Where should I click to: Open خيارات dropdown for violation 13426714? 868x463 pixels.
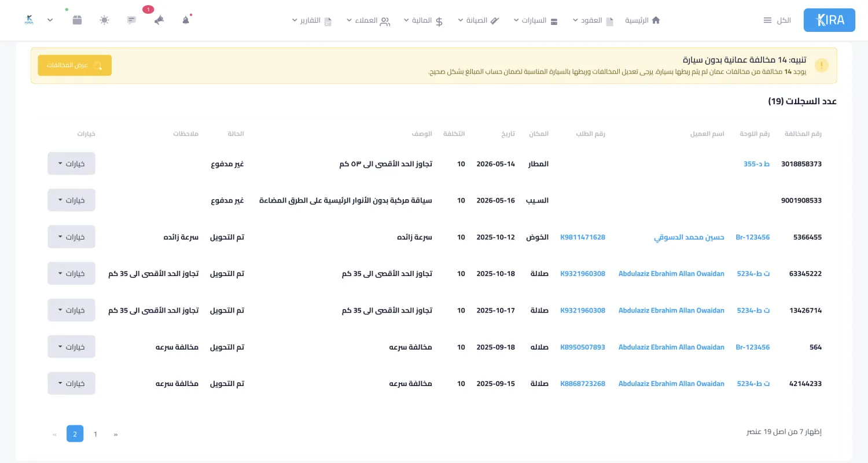point(71,310)
